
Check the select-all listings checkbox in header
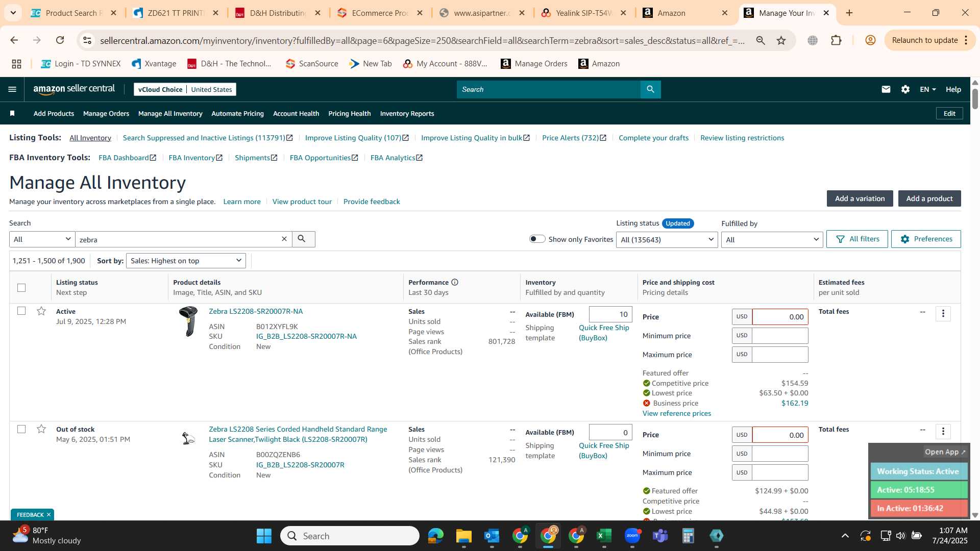[x=21, y=288]
